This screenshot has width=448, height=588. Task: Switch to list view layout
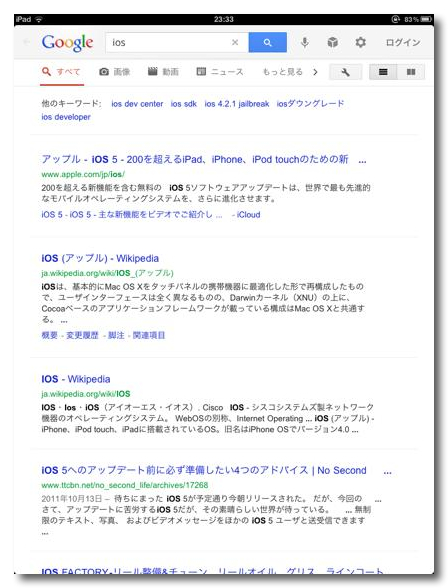point(383,72)
